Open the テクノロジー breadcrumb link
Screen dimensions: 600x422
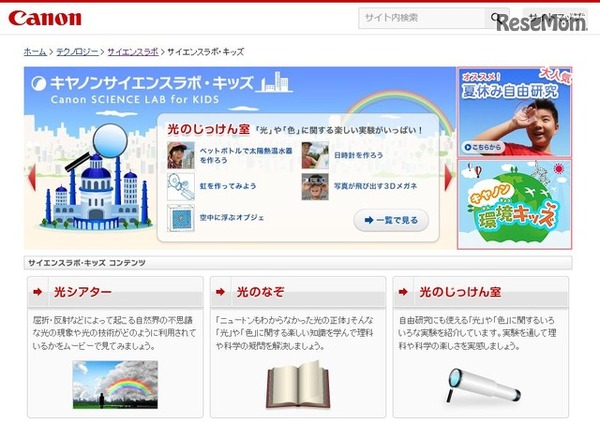tap(77, 52)
